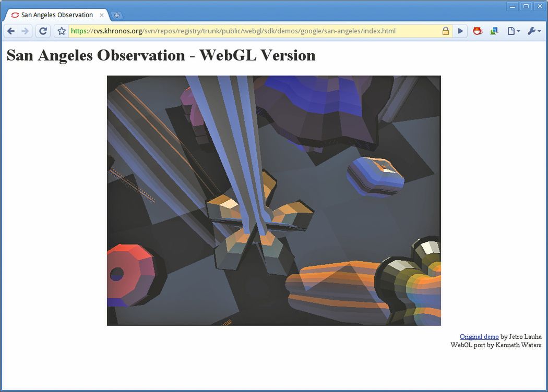
Task: Follow the Original demo link
Action: (x=479, y=337)
